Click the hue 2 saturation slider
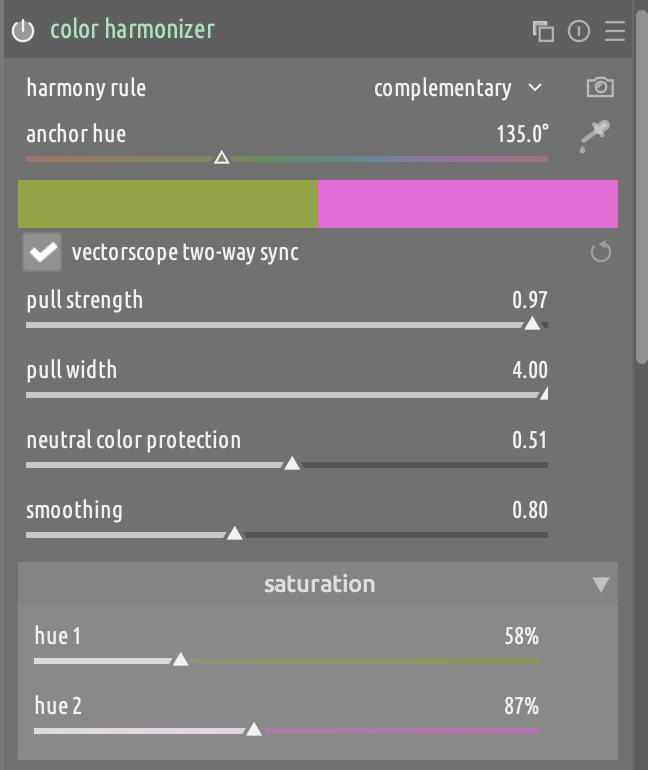The height and width of the screenshot is (770, 648). coord(286,730)
